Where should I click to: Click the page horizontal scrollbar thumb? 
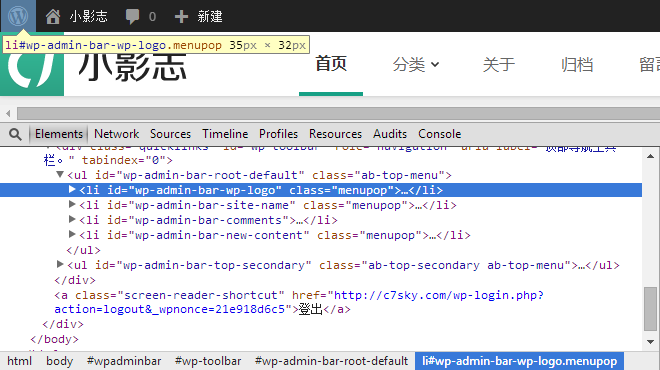pos(338,113)
